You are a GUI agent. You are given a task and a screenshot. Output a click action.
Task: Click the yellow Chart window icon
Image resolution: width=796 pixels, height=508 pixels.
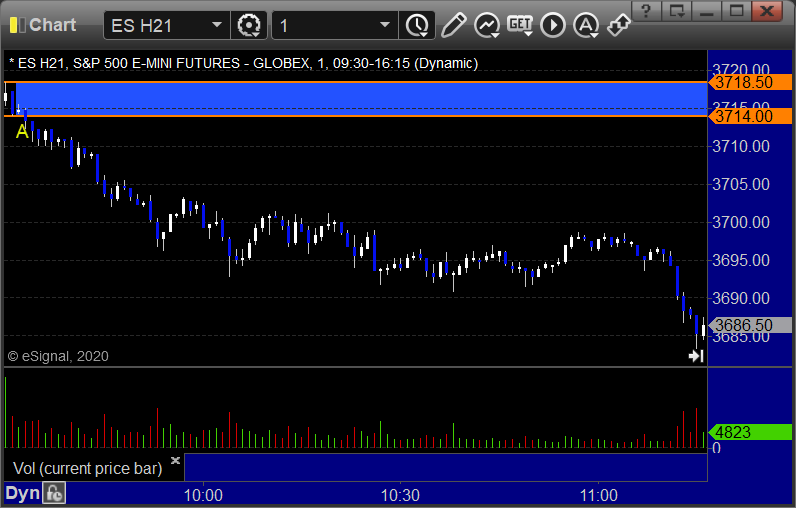click(17, 25)
